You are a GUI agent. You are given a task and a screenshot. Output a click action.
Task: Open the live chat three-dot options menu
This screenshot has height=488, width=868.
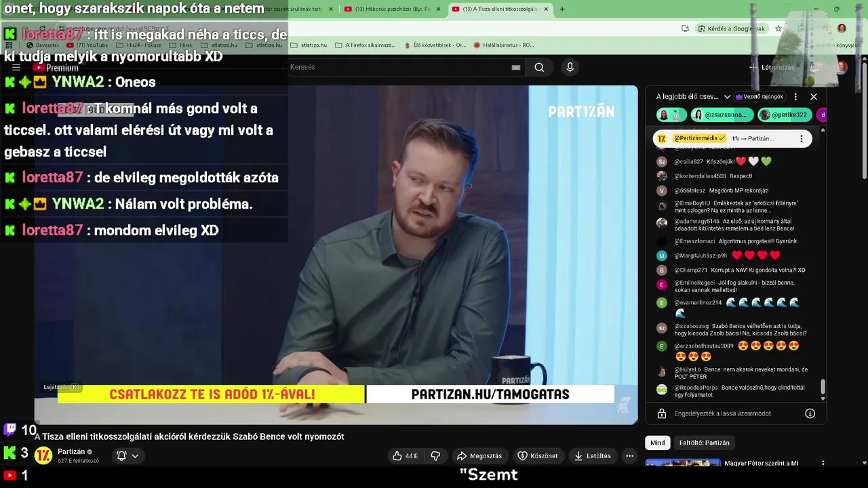coord(795,96)
